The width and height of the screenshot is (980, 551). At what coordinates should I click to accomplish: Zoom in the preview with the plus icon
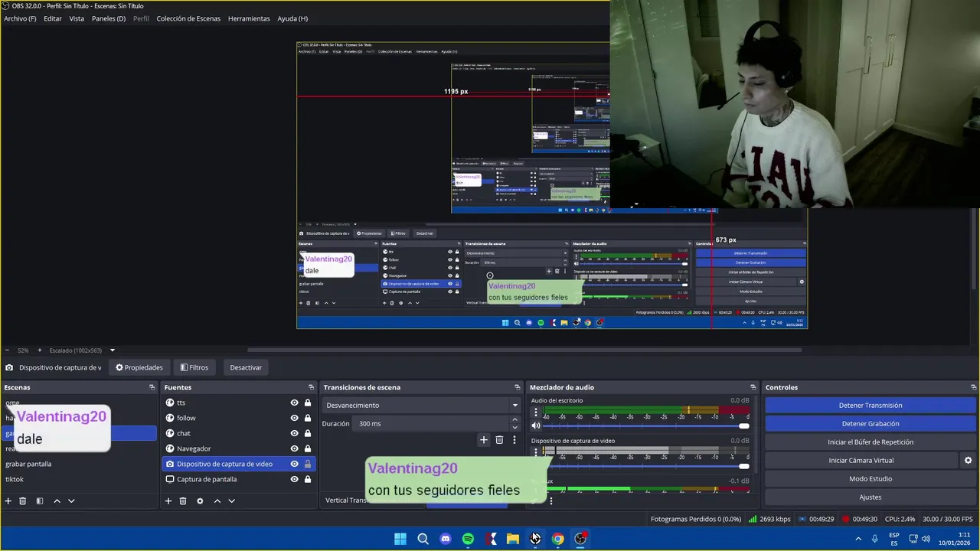[40, 350]
